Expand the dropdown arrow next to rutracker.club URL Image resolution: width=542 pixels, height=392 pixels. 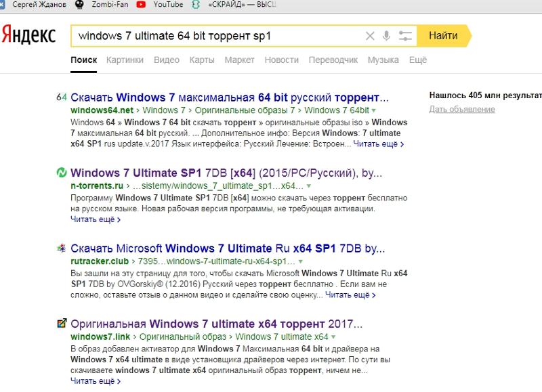[300, 262]
